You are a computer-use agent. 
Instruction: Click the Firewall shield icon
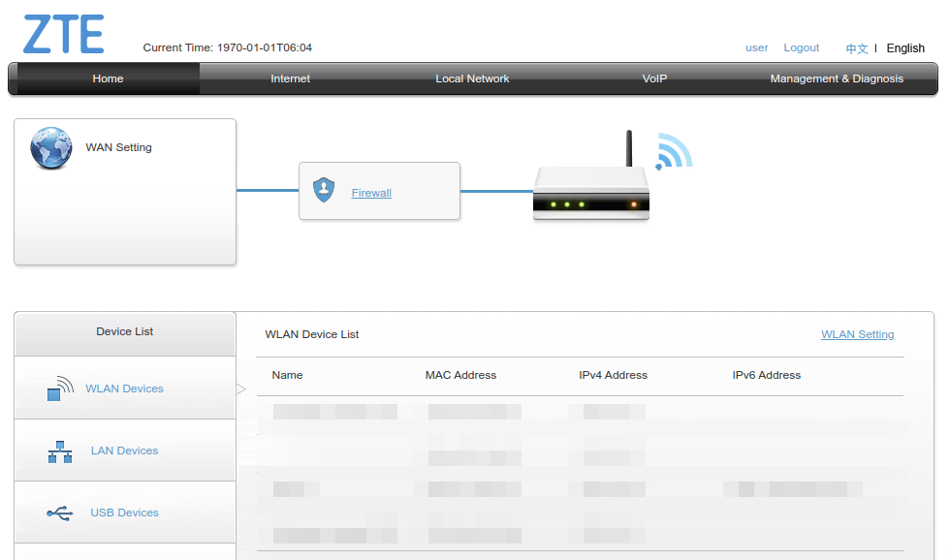click(x=324, y=191)
